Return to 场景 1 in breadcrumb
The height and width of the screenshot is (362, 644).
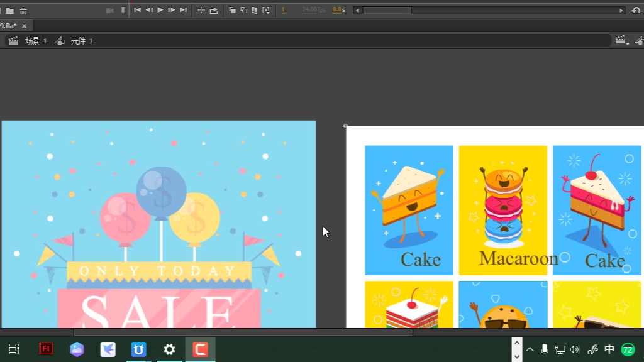35,41
